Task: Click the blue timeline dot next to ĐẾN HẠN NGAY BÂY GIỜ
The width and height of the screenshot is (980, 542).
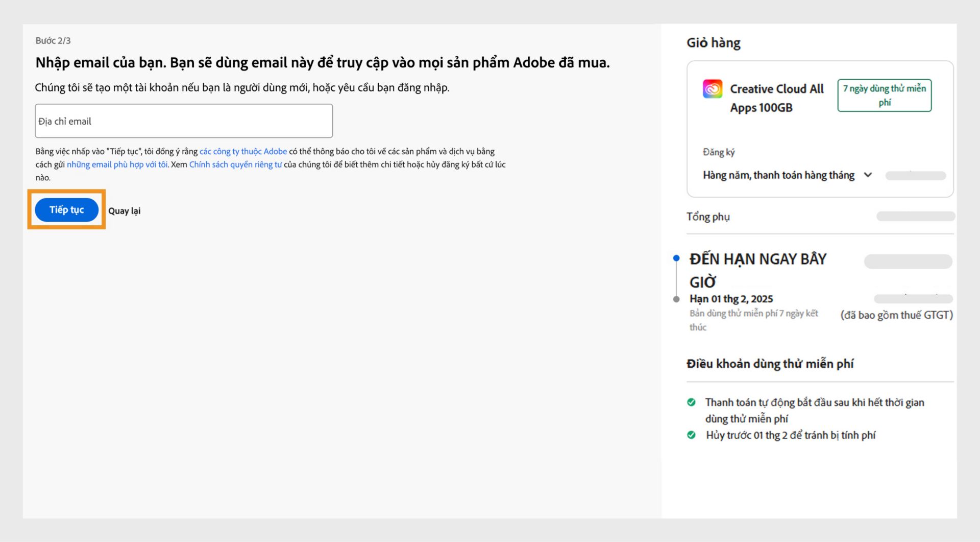Action: coord(676,258)
